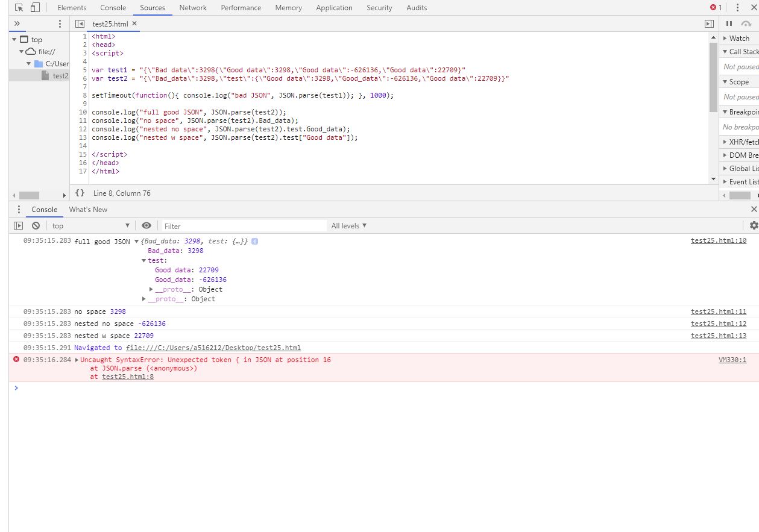Collapse the C:/User folder node
The height and width of the screenshot is (532, 759).
28,63
